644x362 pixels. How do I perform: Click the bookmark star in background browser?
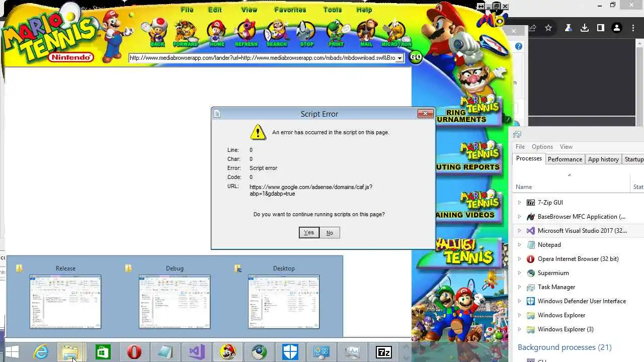pyautogui.click(x=548, y=28)
